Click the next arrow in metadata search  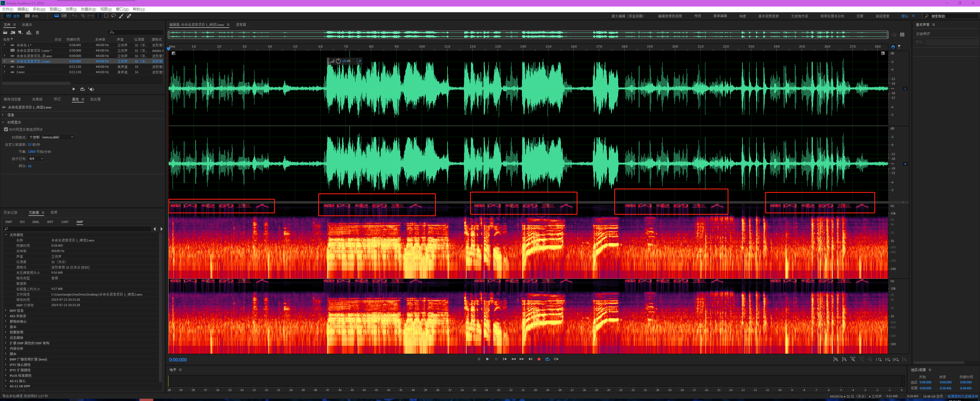162,229
